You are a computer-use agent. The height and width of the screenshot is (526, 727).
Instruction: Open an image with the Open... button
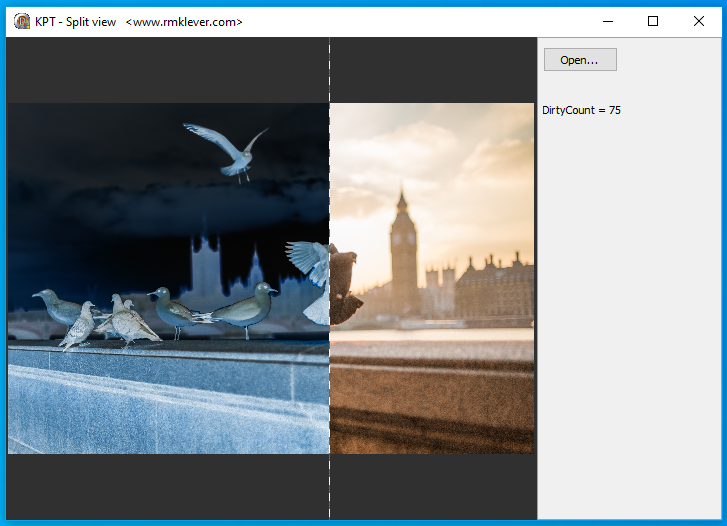[x=580, y=60]
